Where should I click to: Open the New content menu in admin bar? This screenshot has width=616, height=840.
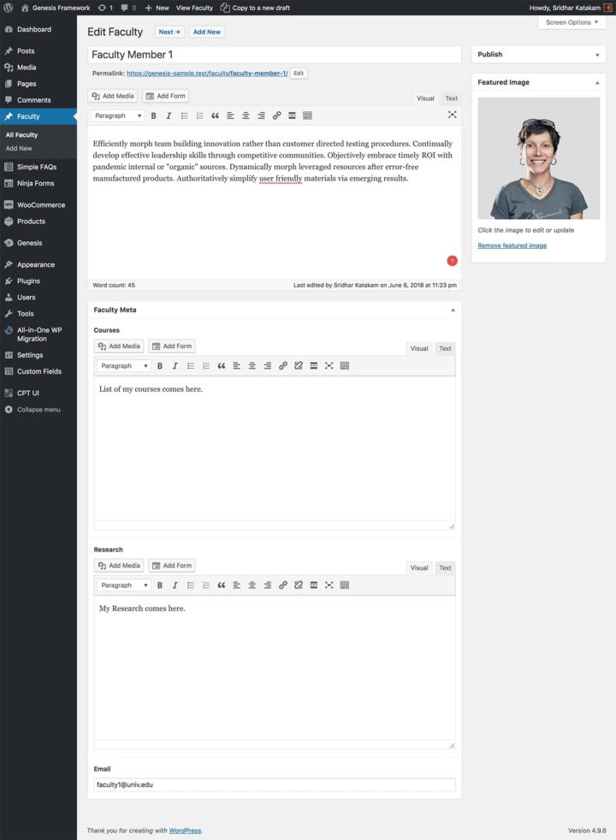pos(157,8)
